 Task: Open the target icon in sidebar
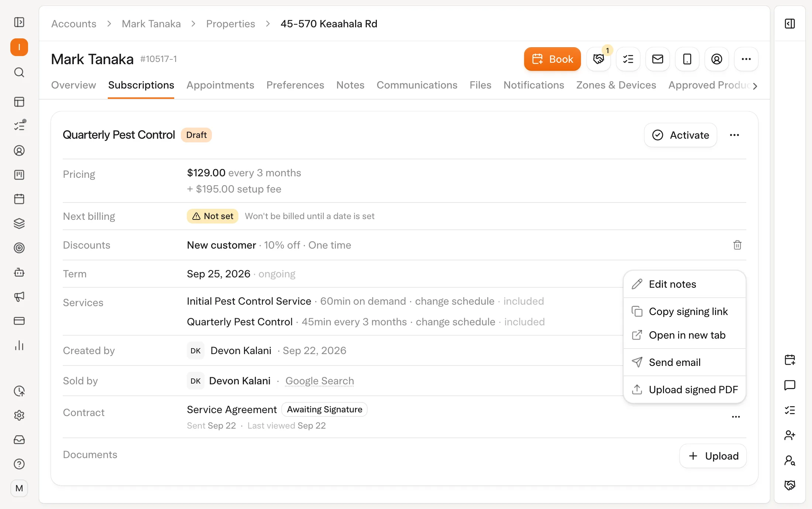pyautogui.click(x=19, y=248)
